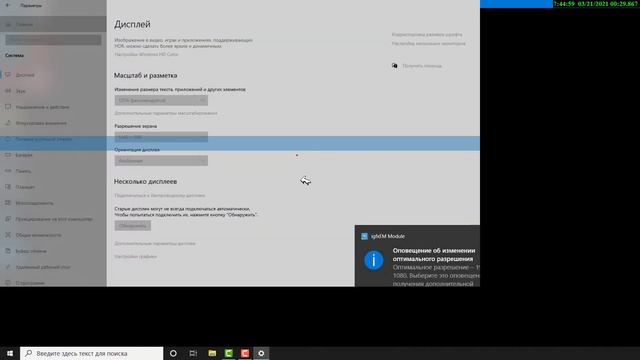Screen dimensions: 640x360
Task: Open Проецирование на этот компьютер
Action: pyautogui.click(x=53, y=219)
